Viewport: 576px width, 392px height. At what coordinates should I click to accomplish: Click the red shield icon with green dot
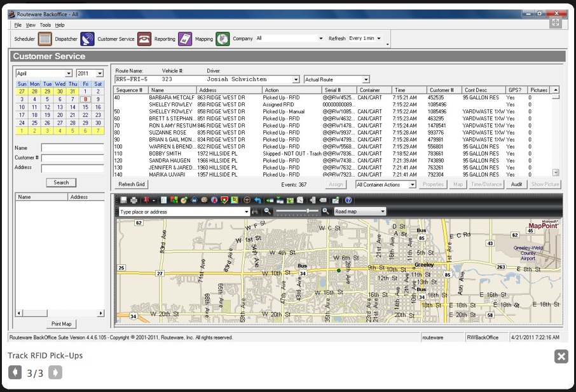[224, 200]
